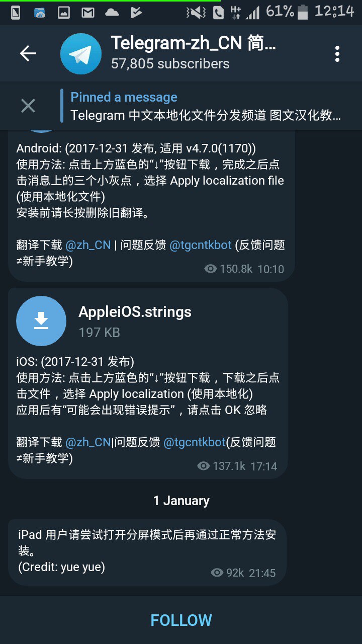
Task: Tap the eye views icon showing 150.8k
Action: pyautogui.click(x=210, y=269)
